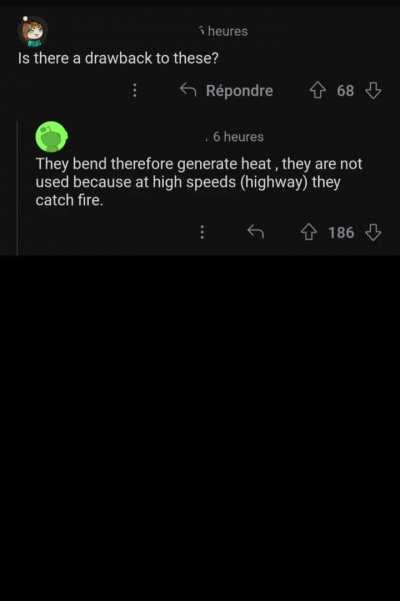The height and width of the screenshot is (601, 400).
Task: Select the 'Is there a drawback to these?' text
Action: 118,58
